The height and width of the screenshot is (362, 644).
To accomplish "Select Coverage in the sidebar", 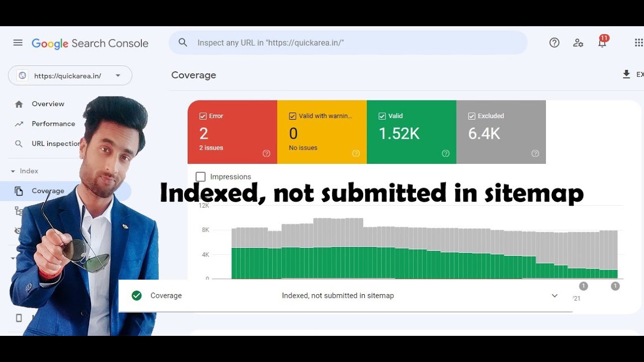I will click(x=48, y=191).
